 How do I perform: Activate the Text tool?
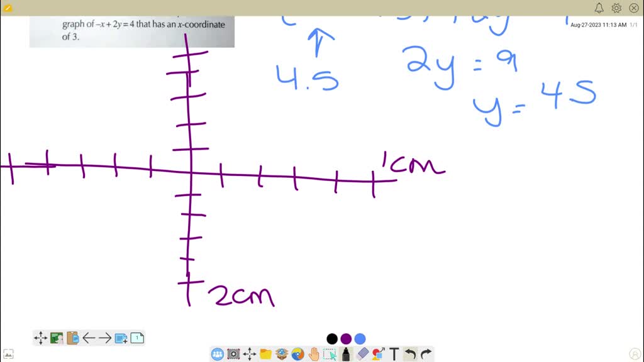(x=394, y=354)
